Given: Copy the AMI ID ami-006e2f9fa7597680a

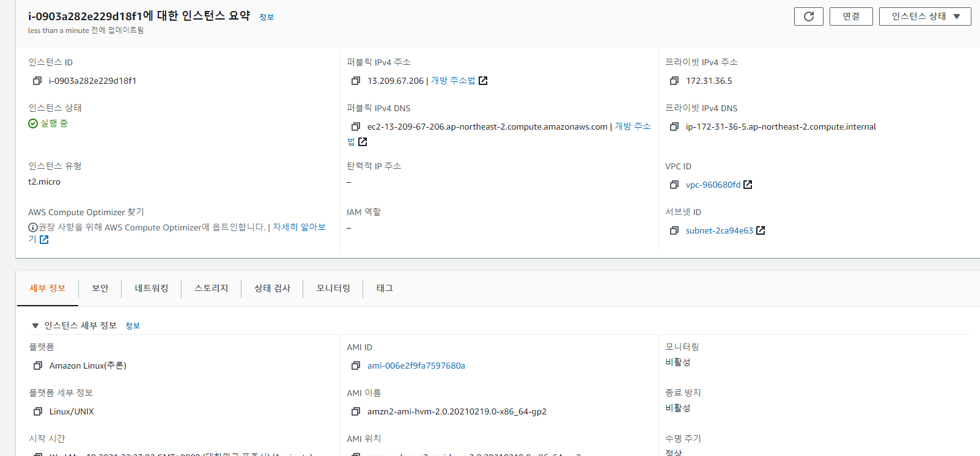Looking at the screenshot, I should pyautogui.click(x=356, y=366).
